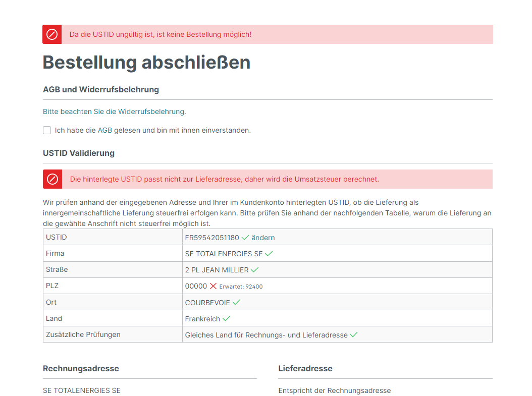Viewport: 532px width, 396px height.
Task: Select the USTID value FR59542051180
Action: click(x=212, y=238)
